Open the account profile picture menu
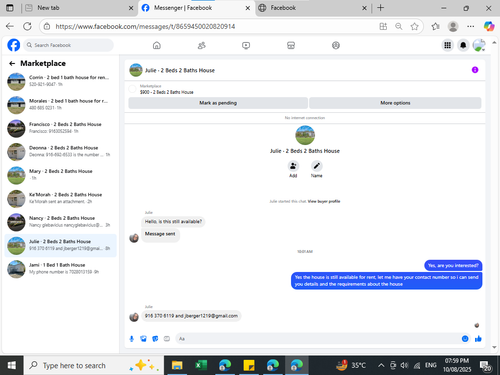The height and width of the screenshot is (375, 500). coord(479,45)
